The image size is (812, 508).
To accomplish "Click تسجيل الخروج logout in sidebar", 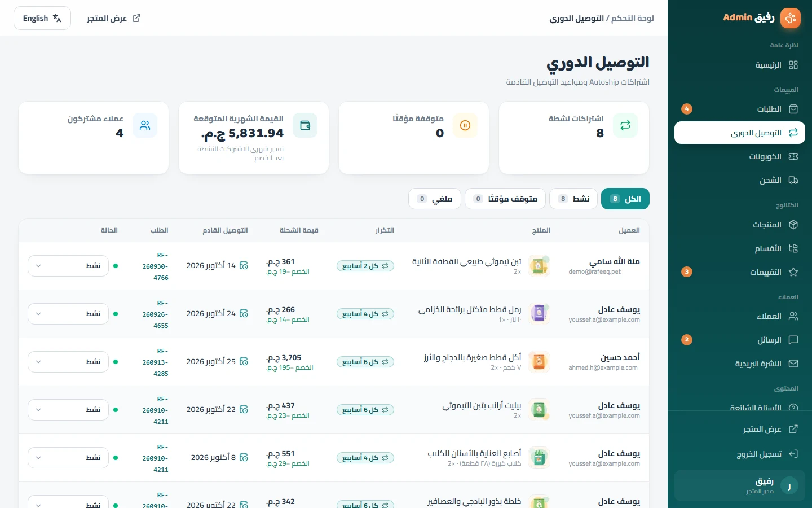I will coord(740,454).
